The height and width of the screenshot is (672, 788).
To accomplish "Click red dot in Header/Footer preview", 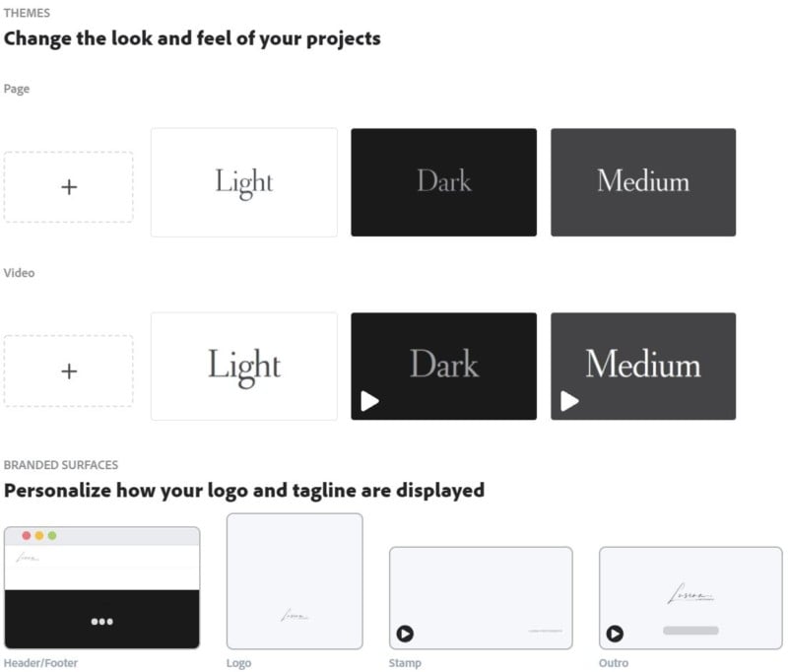I will point(27,535).
